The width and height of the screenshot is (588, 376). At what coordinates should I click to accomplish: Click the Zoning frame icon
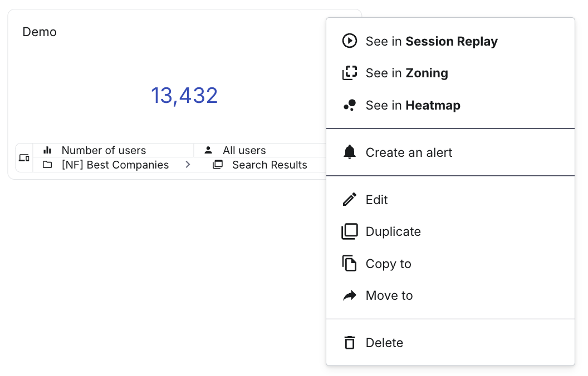350,73
